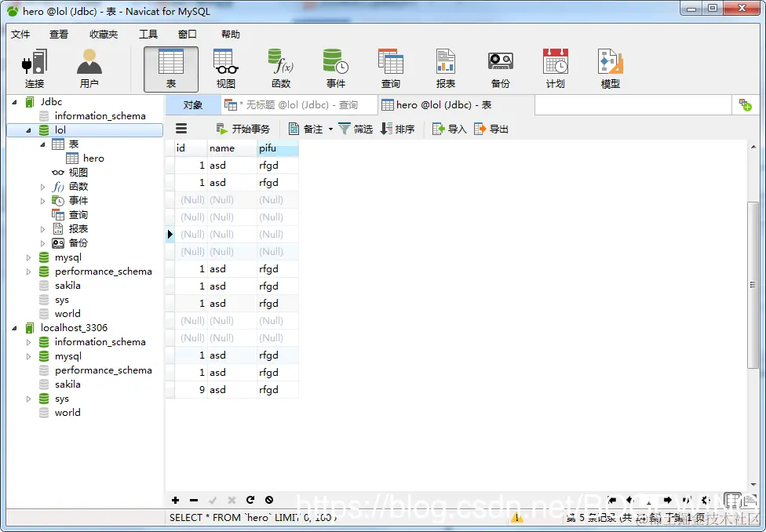Collapse the Jdbc connection node
Viewport: 766px width, 532px height.
click(x=15, y=102)
